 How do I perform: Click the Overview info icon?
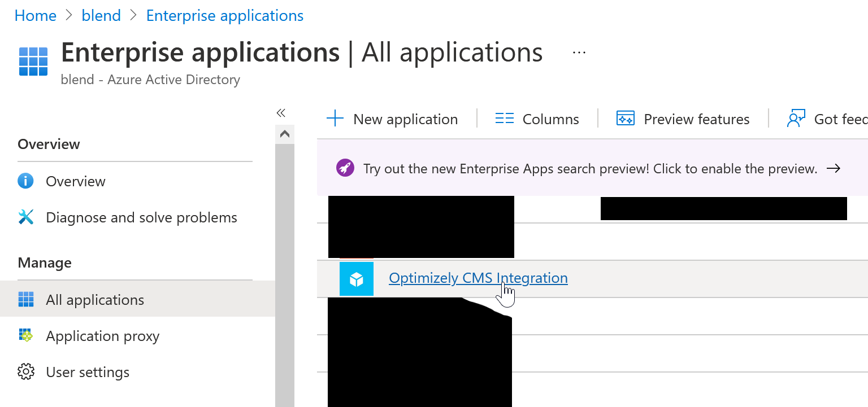click(x=26, y=181)
